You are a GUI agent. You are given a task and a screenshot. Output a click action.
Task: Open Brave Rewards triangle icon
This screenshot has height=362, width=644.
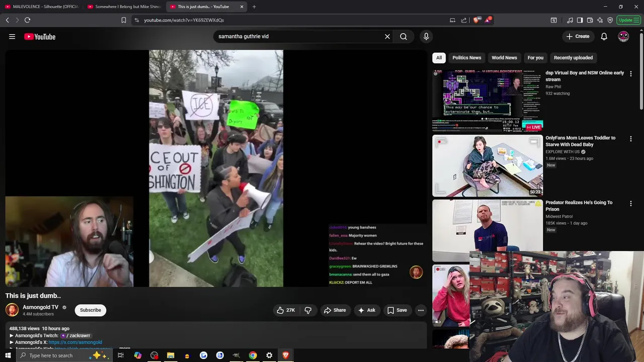pyautogui.click(x=487, y=20)
